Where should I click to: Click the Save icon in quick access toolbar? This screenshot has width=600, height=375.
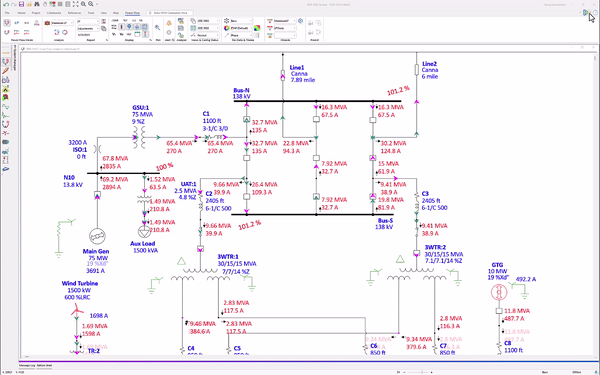(x=21, y=4)
